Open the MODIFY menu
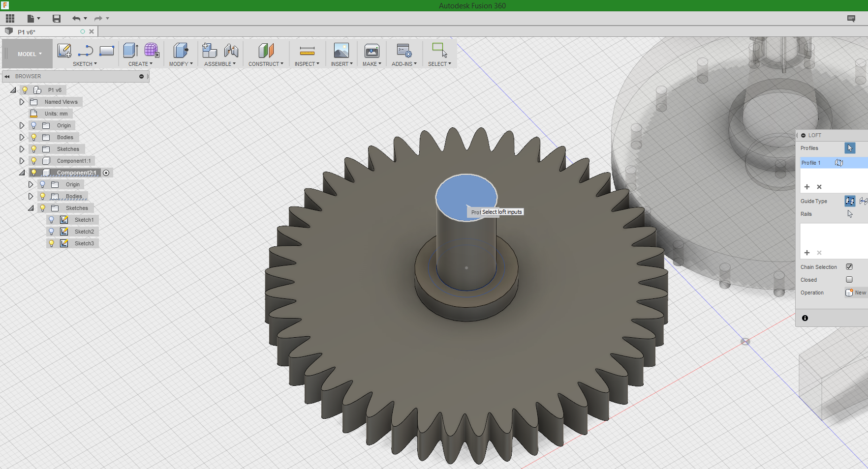 coord(181,64)
